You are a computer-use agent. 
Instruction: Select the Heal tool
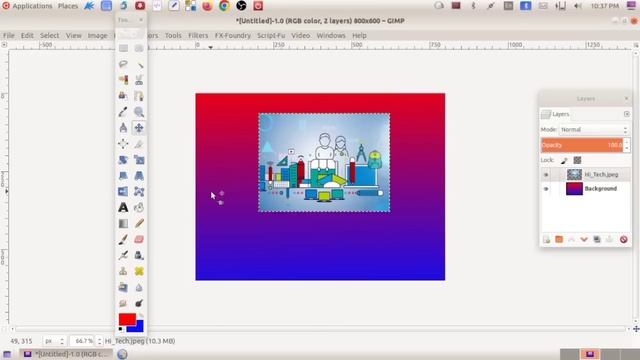click(139, 271)
